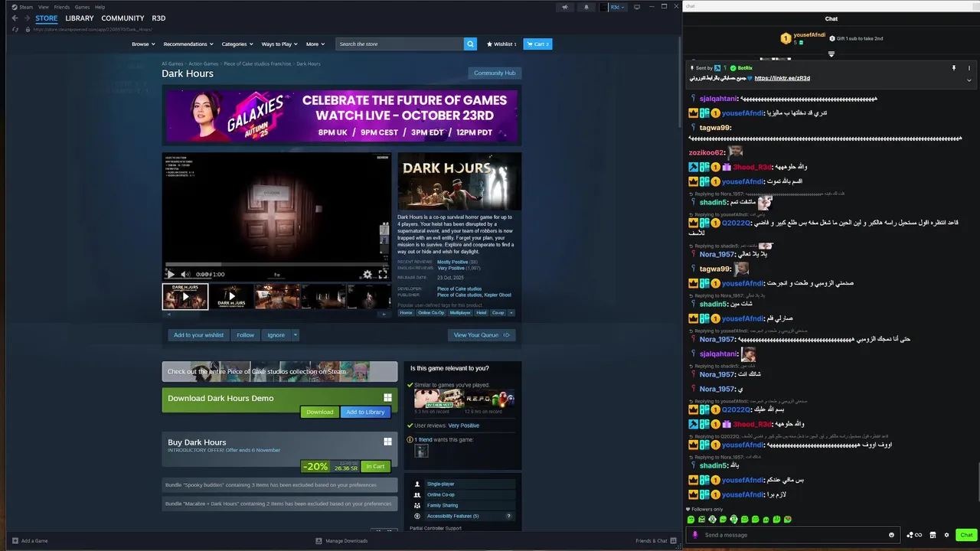
Task: Open the View menu
Action: click(44, 7)
